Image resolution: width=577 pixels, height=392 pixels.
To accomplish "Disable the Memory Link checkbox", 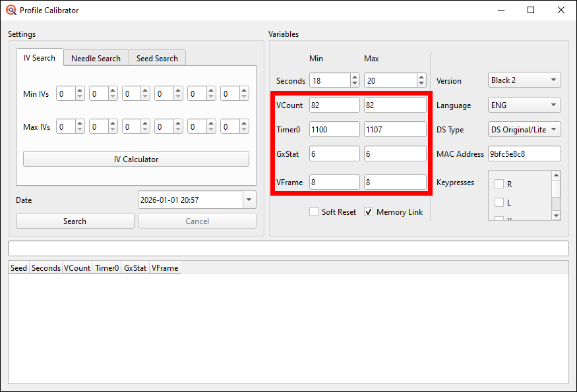I will 368,213.
